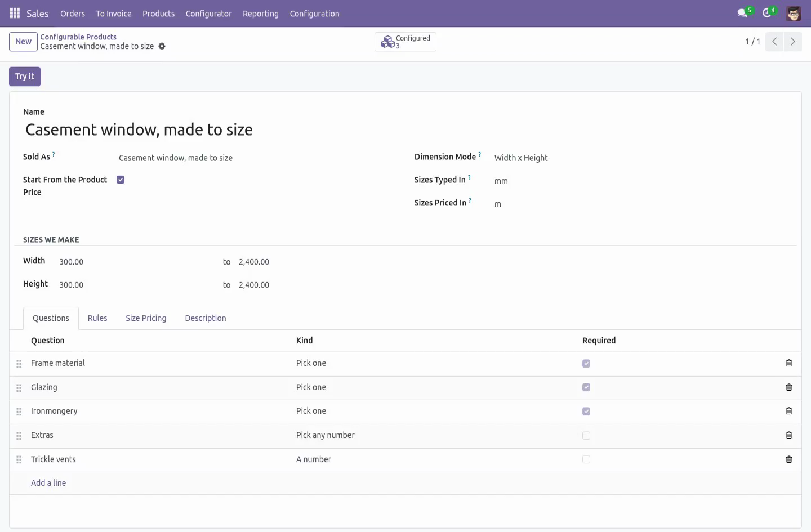Viewport: 811px width, 532px height.
Task: Click the gear actions icon beside record title
Action: click(162, 46)
